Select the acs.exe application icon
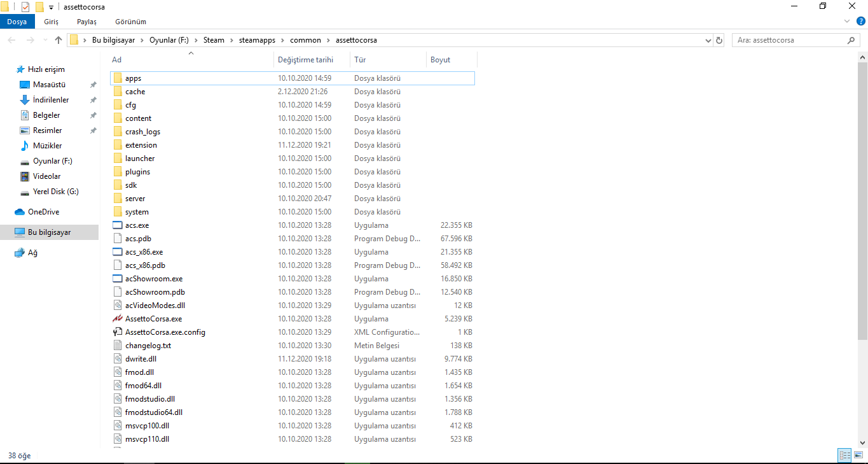The width and height of the screenshot is (868, 464). pos(117,225)
